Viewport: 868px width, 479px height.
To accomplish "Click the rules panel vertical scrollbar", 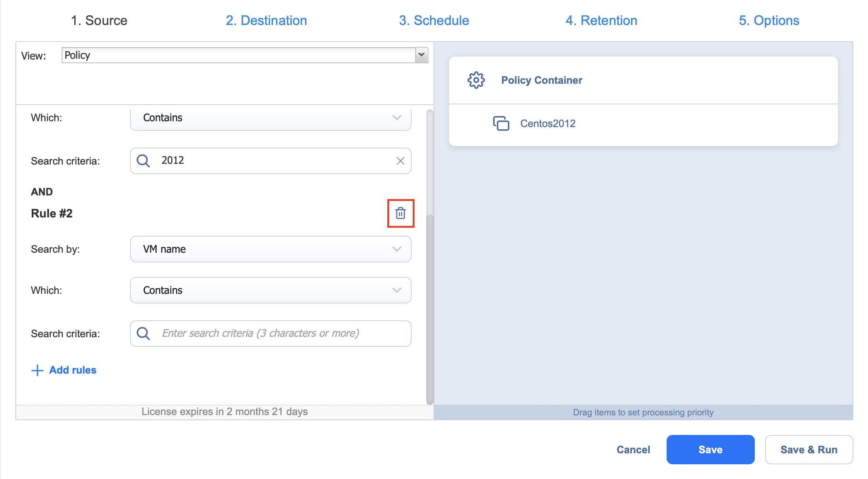I will 430,309.
